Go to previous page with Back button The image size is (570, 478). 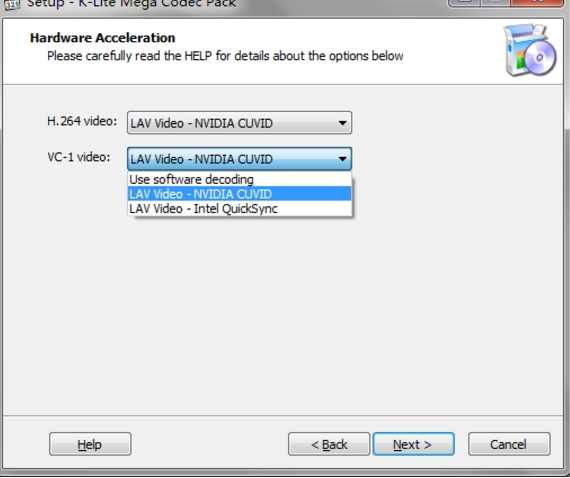329,444
